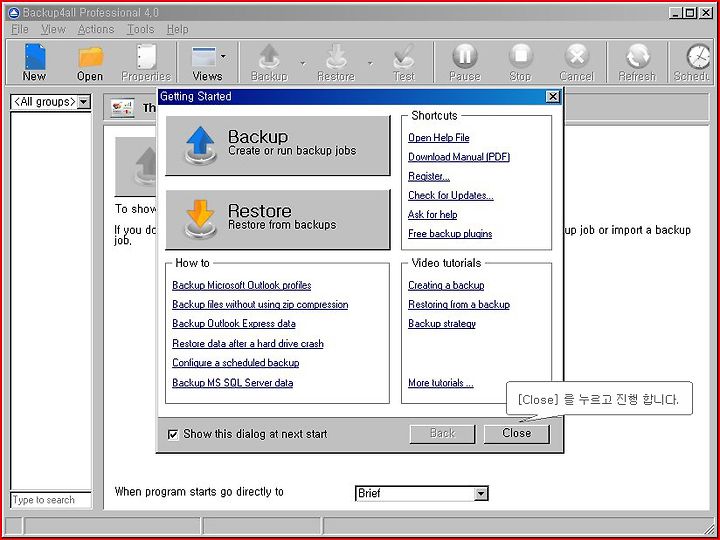Open Backup Outlook Express data link

coord(234,324)
